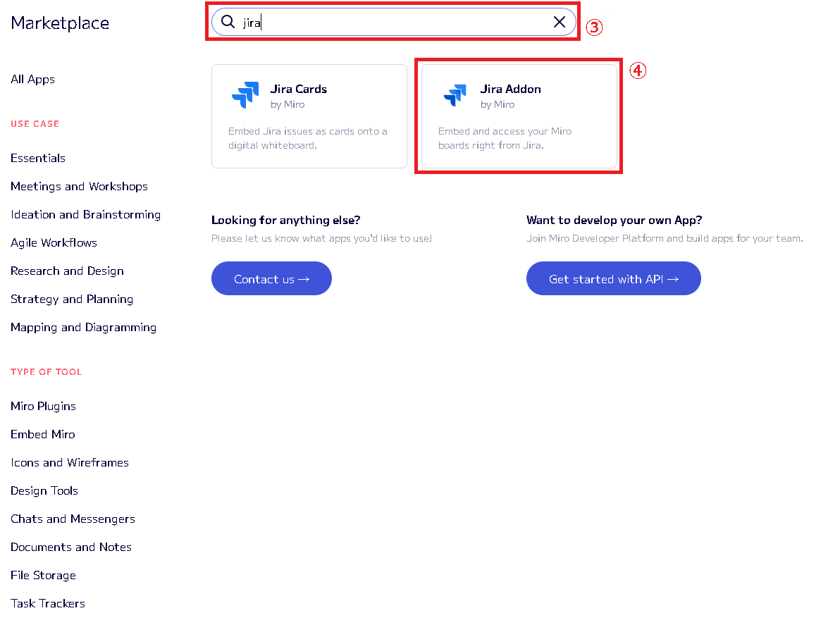Select All Apps in the sidebar

pyautogui.click(x=32, y=80)
